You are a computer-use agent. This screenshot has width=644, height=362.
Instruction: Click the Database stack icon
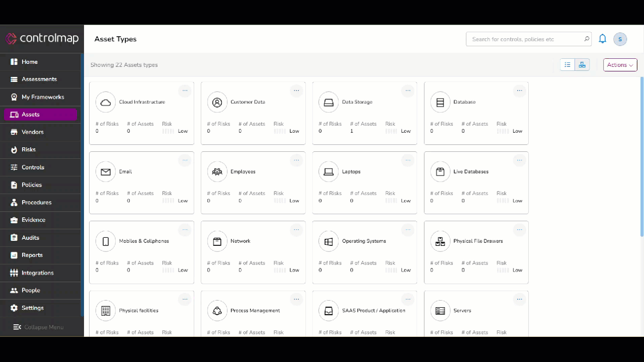tap(440, 102)
